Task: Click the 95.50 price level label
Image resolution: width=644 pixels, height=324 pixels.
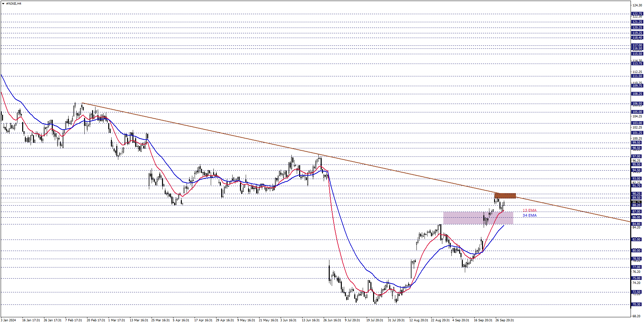Action: click(637, 165)
